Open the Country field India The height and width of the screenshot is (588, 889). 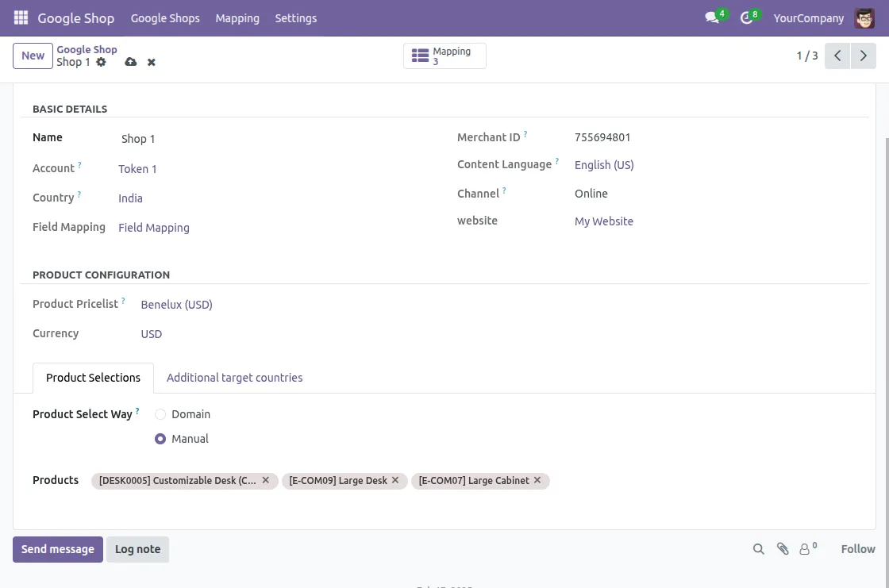pyautogui.click(x=130, y=198)
